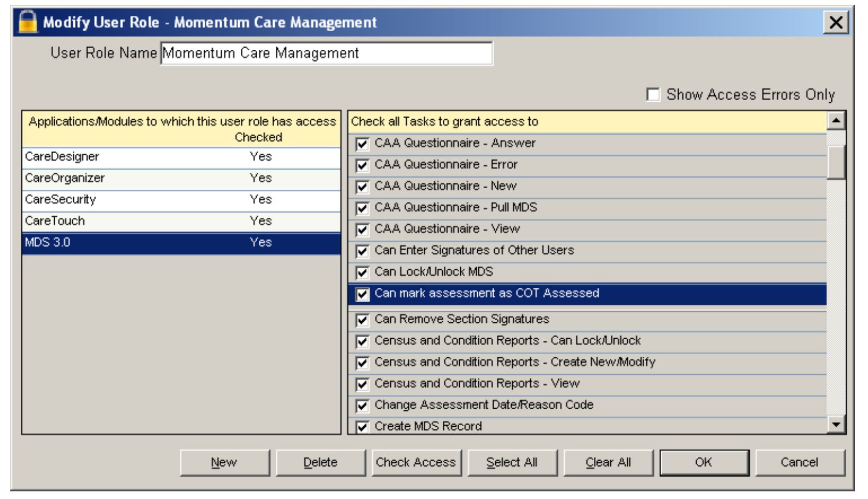Click the New button
Viewport: 868px width, 499px height.
[x=224, y=463]
